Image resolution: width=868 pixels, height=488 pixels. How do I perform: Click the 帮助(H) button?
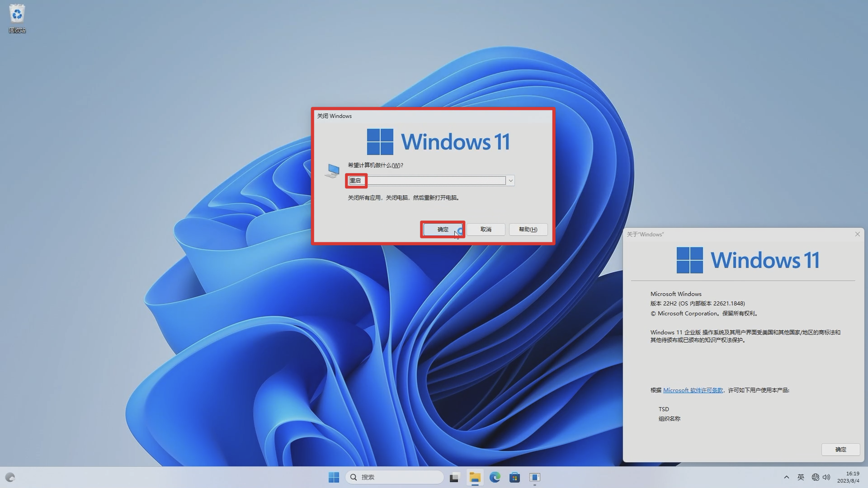(x=528, y=230)
